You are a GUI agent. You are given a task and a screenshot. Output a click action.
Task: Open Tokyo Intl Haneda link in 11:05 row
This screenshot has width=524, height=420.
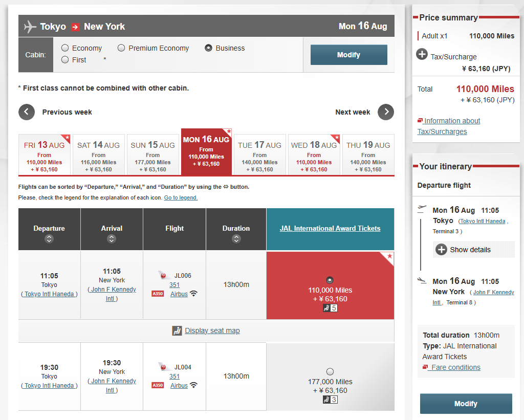(x=50, y=294)
